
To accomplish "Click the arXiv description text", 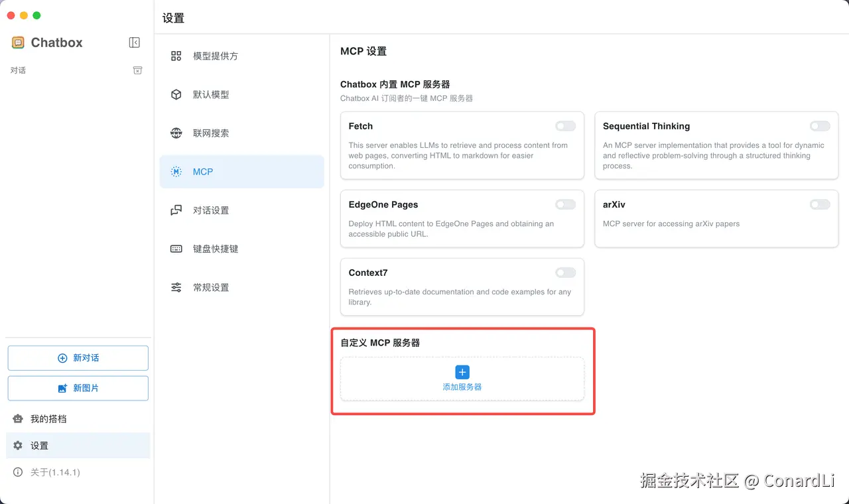I will [671, 223].
